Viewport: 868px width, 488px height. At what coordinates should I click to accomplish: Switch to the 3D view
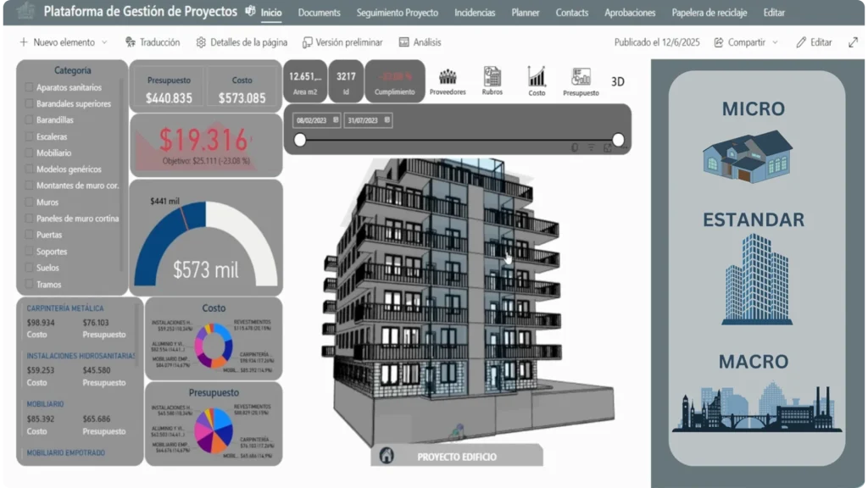point(618,80)
